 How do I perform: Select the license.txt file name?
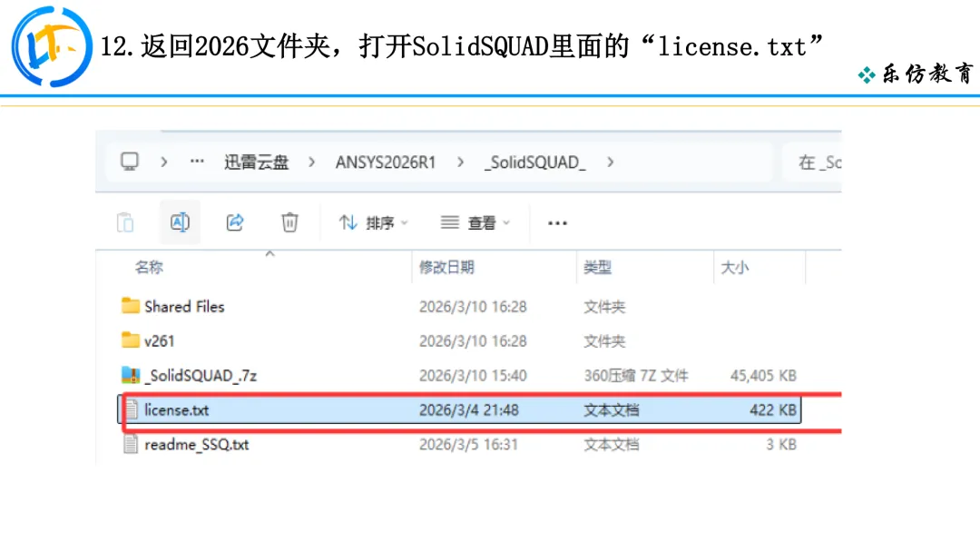coord(176,410)
